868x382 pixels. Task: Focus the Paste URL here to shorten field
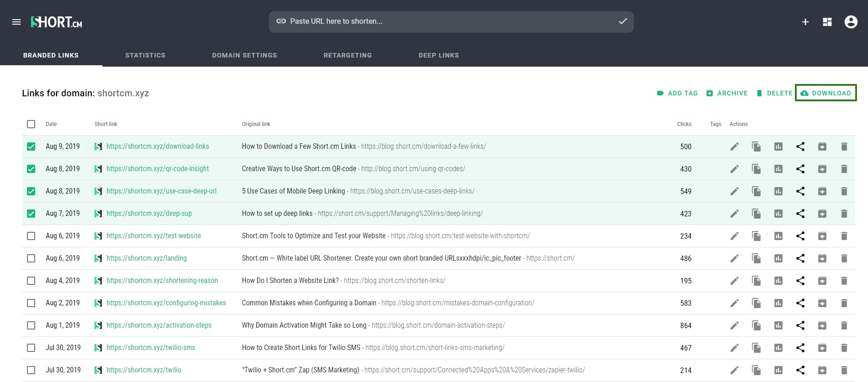[451, 22]
